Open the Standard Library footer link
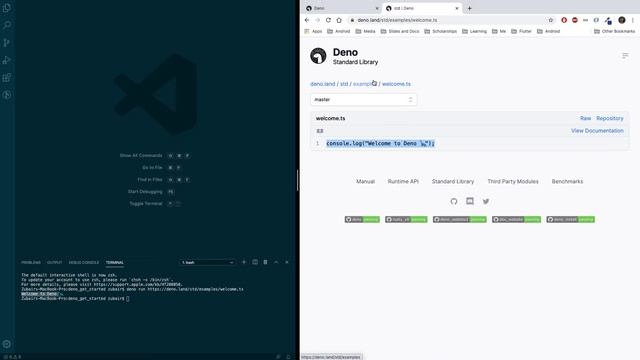640x360 pixels. coord(453,182)
